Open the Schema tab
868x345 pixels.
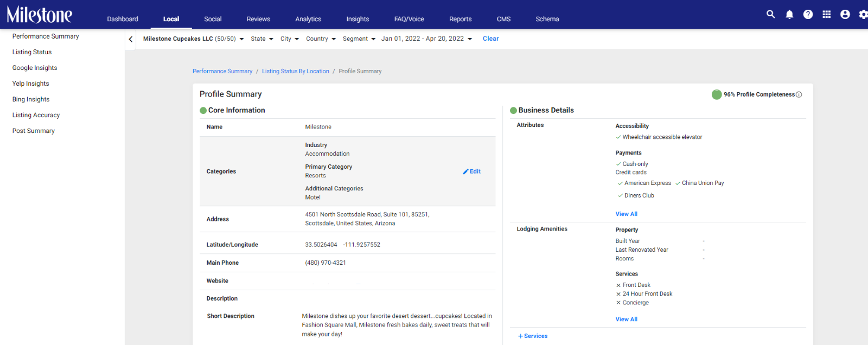click(x=547, y=19)
